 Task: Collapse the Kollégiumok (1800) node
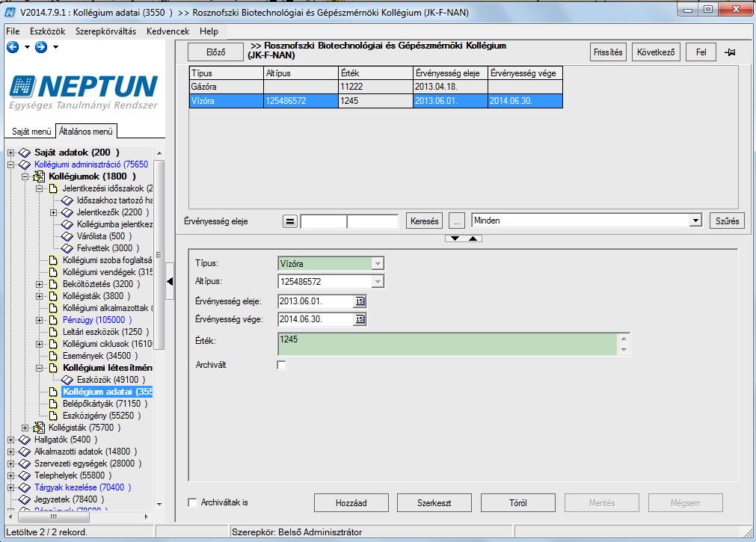25,177
